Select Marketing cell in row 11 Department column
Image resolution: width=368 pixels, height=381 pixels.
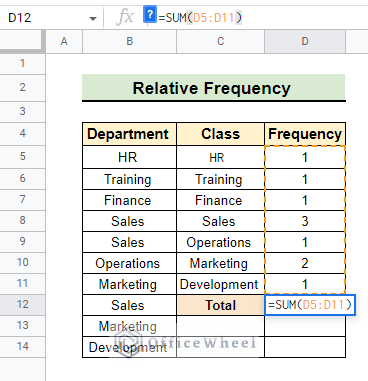129,284
